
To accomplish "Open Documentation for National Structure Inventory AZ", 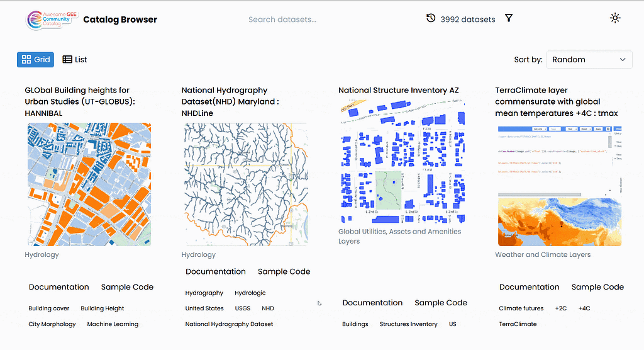I will [x=373, y=303].
